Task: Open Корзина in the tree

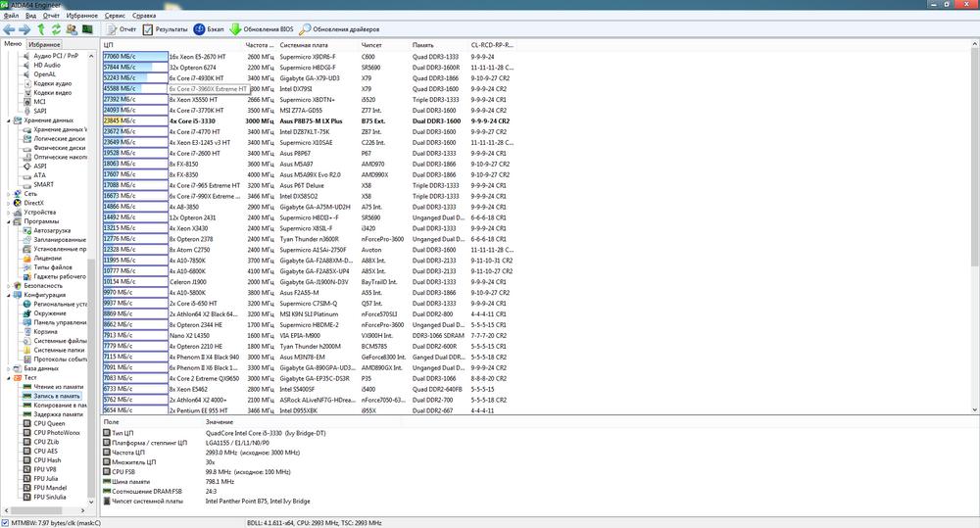Action: [x=46, y=332]
